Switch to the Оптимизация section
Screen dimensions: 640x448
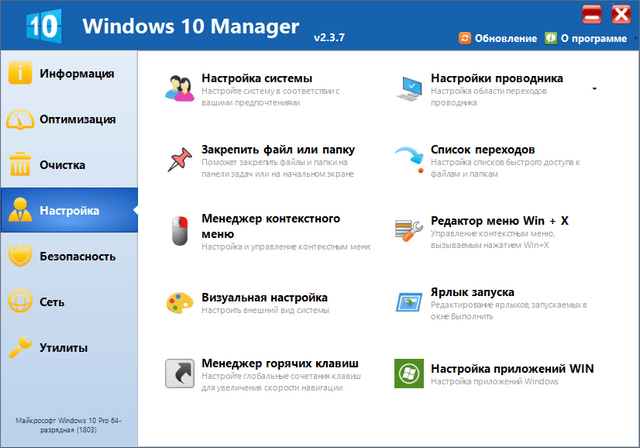point(67,119)
